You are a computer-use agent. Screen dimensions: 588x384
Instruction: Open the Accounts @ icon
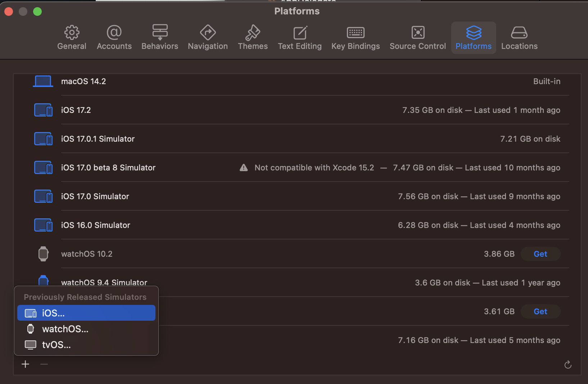114,32
